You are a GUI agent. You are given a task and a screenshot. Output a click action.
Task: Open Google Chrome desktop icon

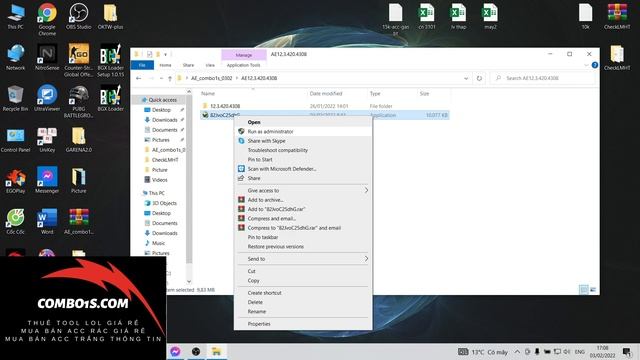point(47,19)
